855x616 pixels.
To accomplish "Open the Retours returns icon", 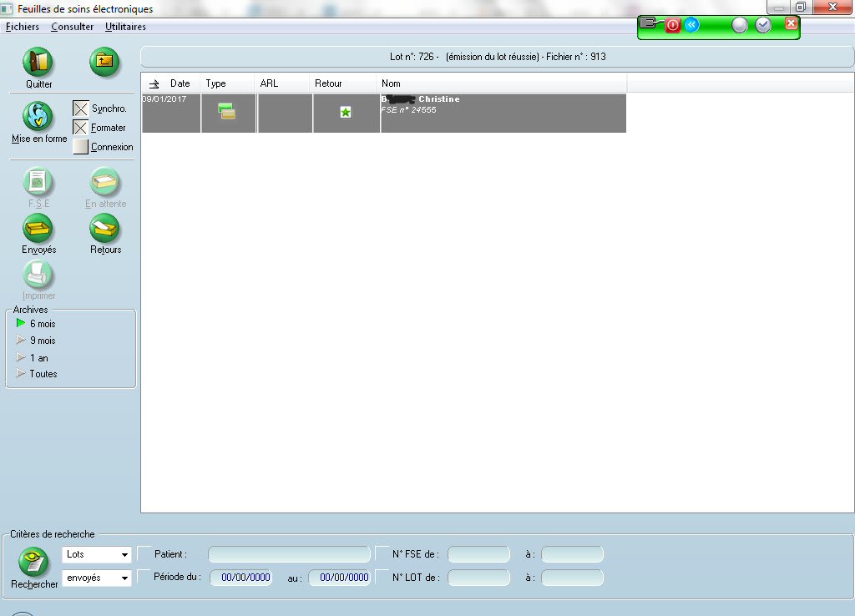I will coord(104,228).
